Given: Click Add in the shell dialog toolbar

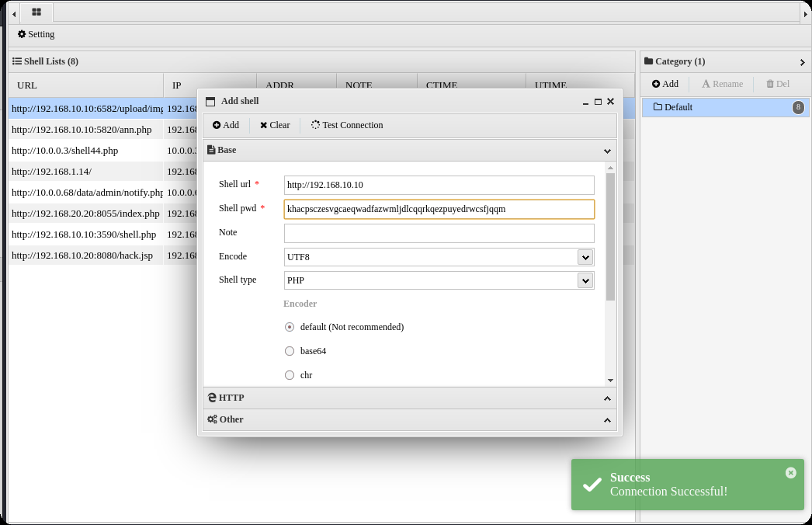Looking at the screenshot, I should (226, 125).
